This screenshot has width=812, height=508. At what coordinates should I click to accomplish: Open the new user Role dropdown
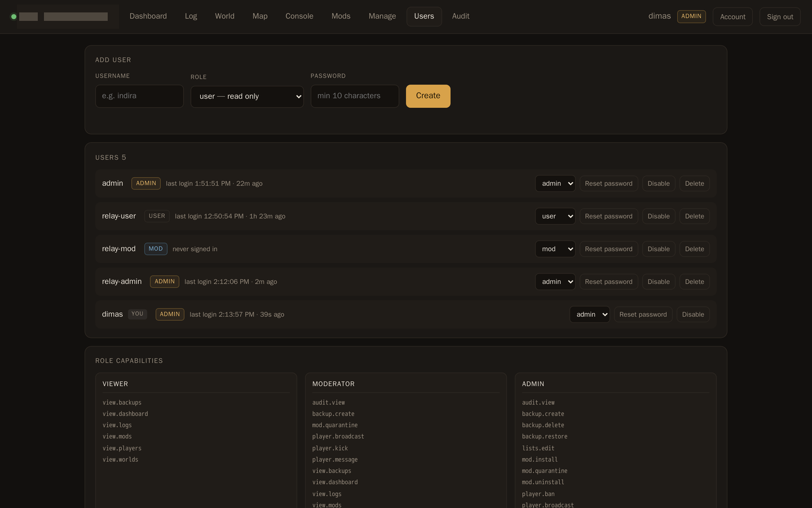pos(247,97)
